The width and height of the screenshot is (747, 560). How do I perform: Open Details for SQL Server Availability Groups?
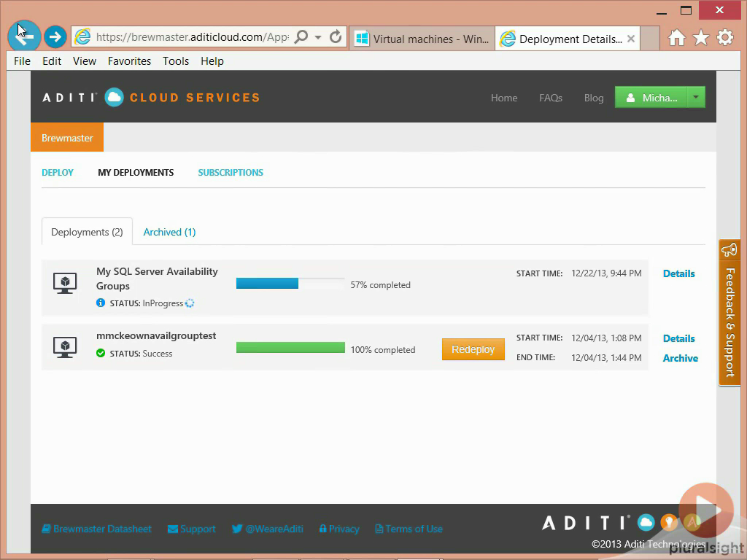click(679, 273)
